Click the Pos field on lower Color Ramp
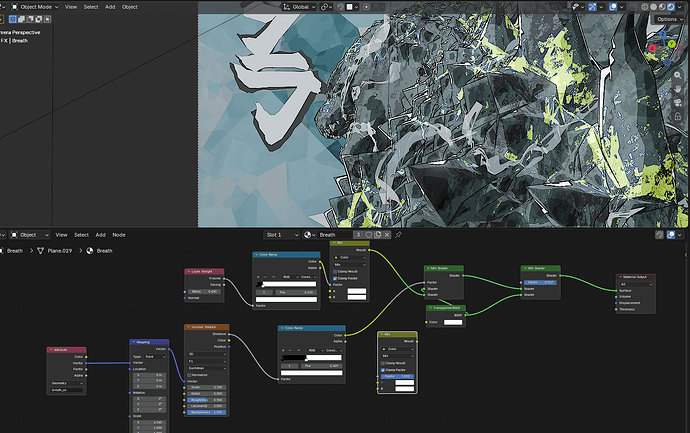This screenshot has height=433, width=690. point(321,366)
